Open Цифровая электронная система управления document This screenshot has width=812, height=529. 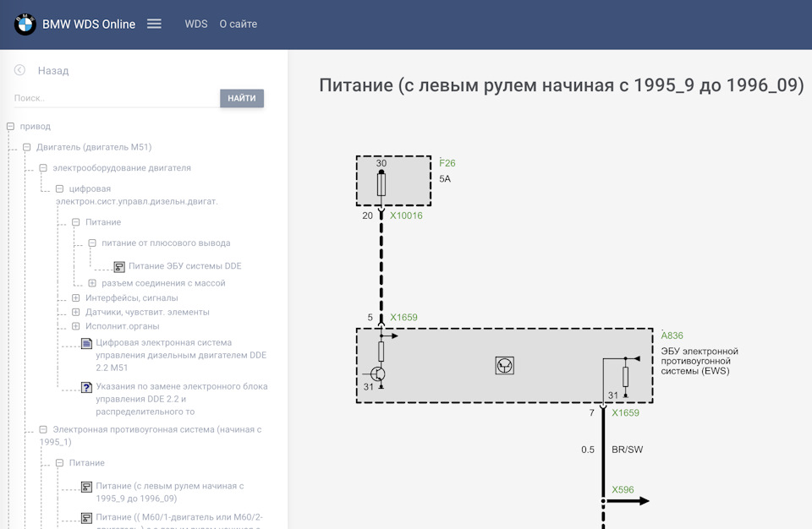click(x=181, y=355)
